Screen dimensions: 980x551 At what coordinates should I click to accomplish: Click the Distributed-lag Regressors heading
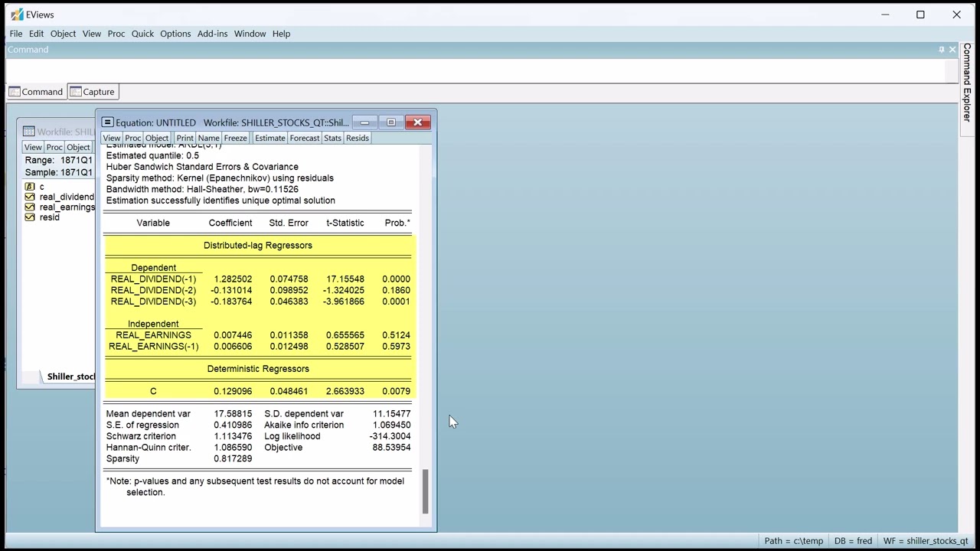pyautogui.click(x=258, y=246)
